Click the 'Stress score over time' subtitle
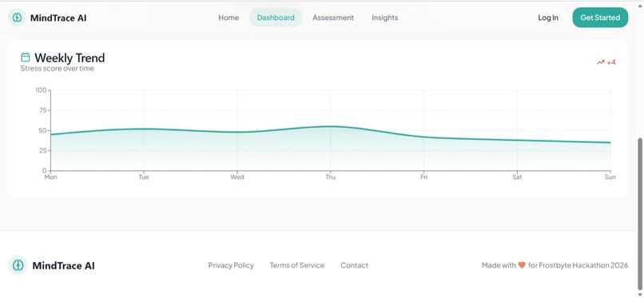 coord(57,69)
